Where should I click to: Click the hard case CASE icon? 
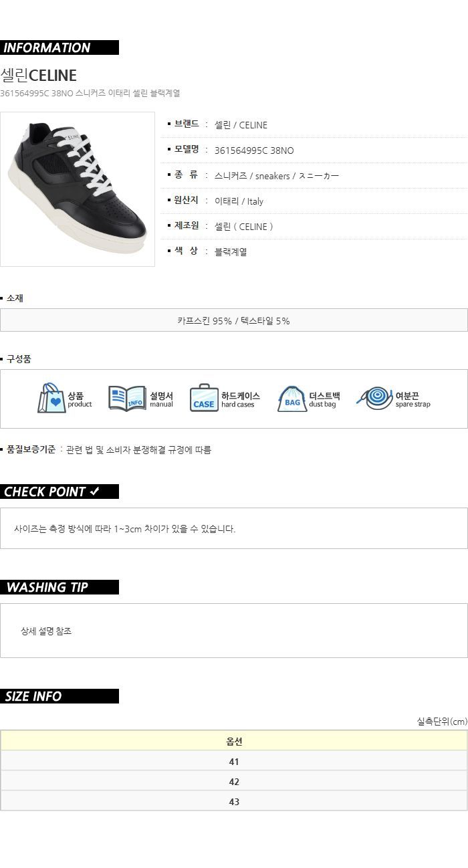[x=204, y=398]
